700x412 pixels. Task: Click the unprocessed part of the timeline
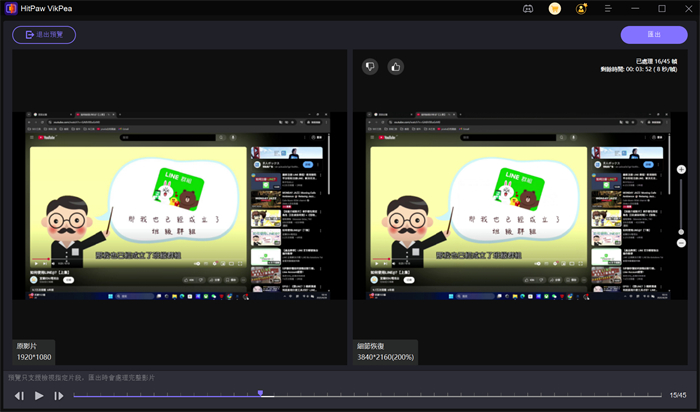pos(450,396)
